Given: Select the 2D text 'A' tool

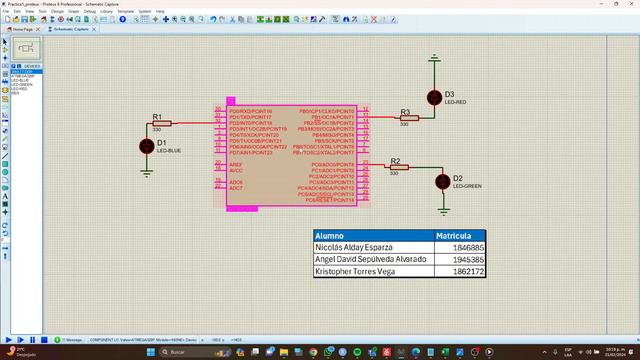Looking at the screenshot, I should [5, 196].
